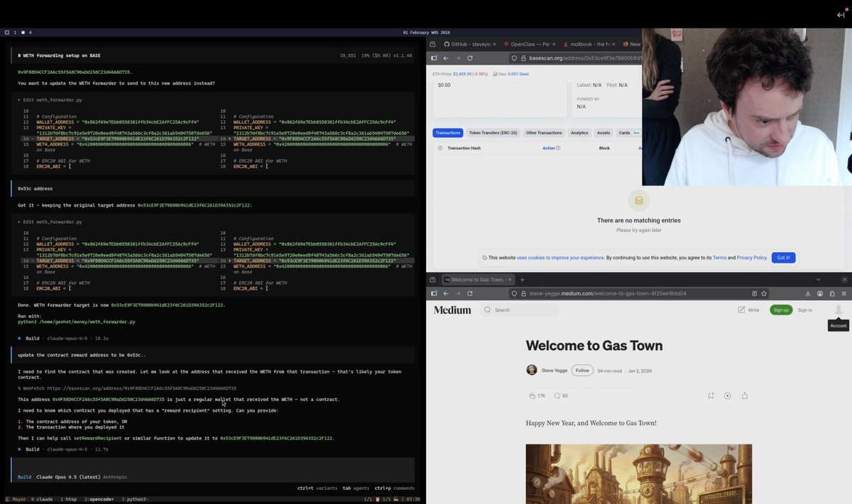Viewport: 852px width, 504px height.
Task: Play the article audio with listen icon
Action: click(x=728, y=395)
